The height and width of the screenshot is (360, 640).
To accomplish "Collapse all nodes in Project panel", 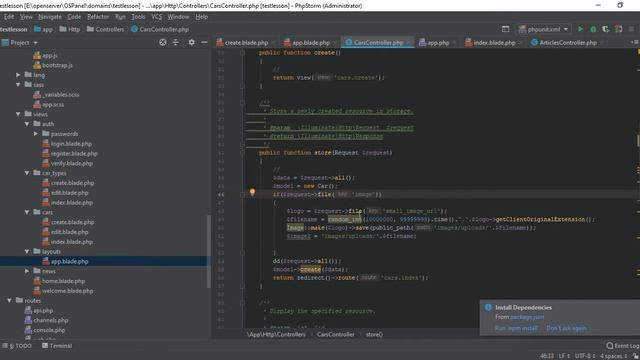I will tap(176, 42).
